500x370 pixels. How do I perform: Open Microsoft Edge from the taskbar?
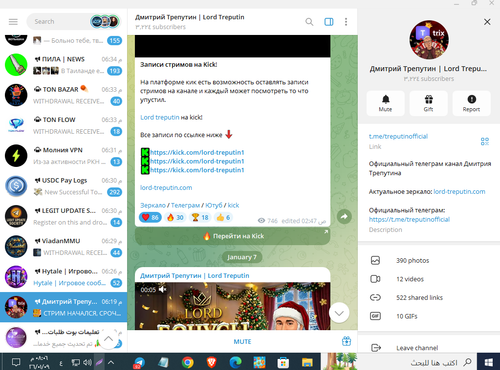[235, 362]
